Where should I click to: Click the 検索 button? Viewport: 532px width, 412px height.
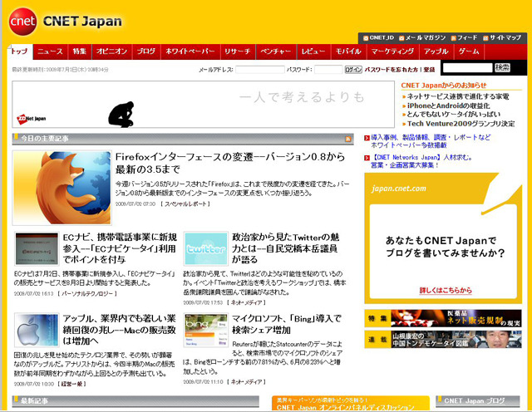(502, 67)
